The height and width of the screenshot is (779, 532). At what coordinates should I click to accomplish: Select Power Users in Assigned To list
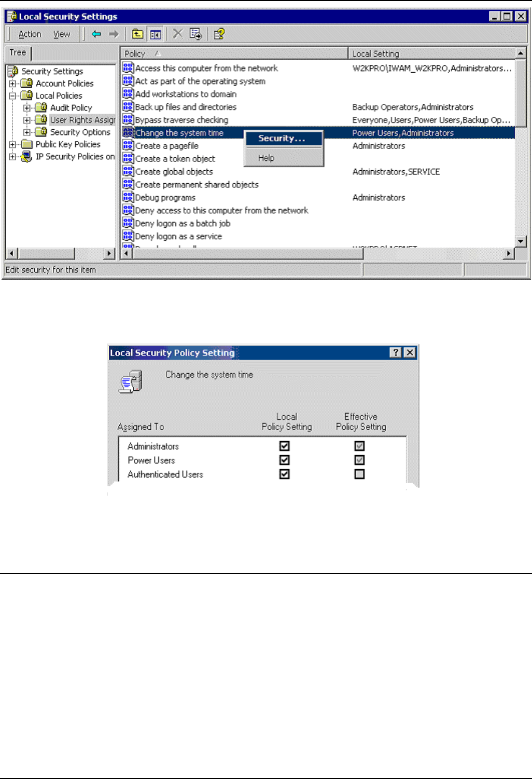tap(151, 460)
